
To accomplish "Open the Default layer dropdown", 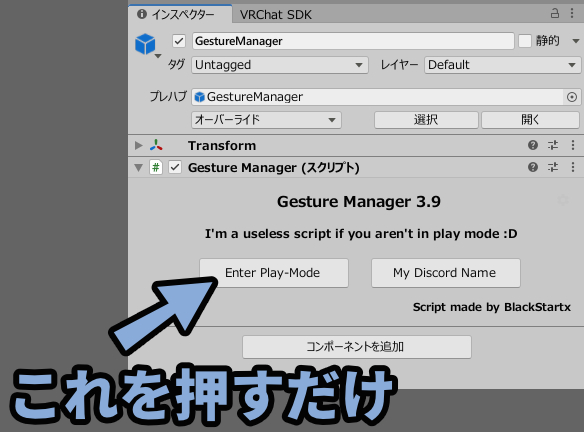I will [502, 65].
